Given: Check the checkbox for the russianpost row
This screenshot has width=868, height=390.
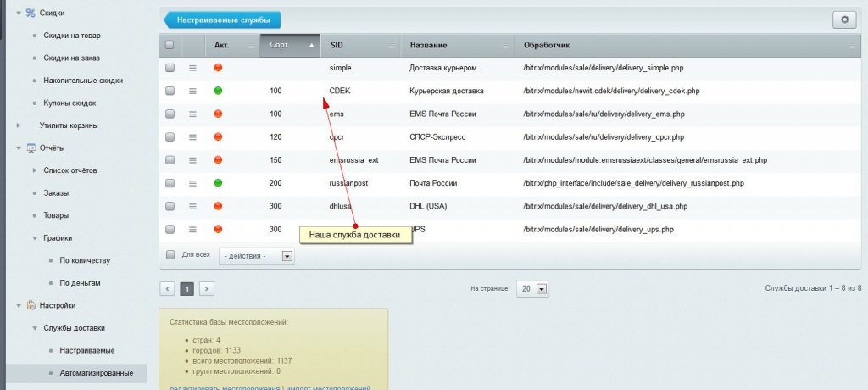Looking at the screenshot, I should pos(170,183).
